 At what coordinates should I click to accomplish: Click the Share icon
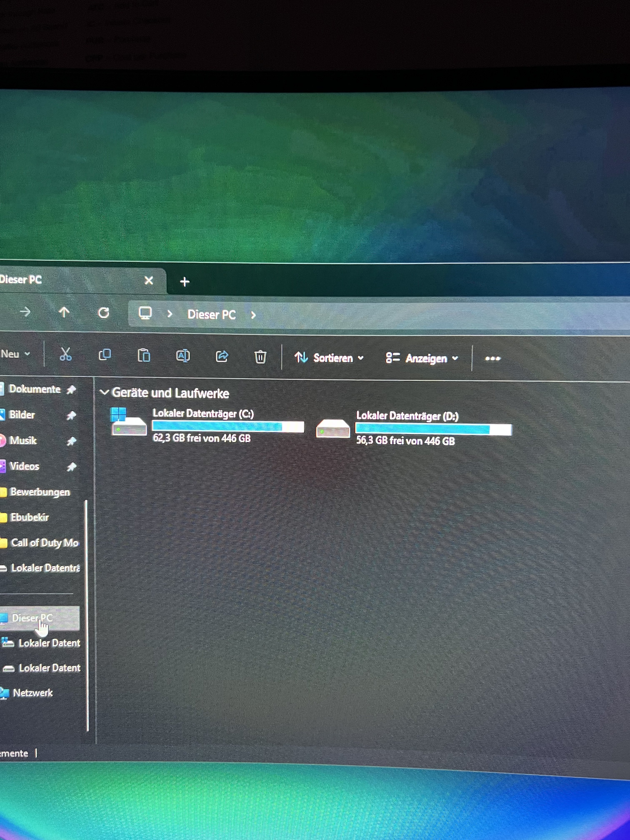pyautogui.click(x=222, y=356)
